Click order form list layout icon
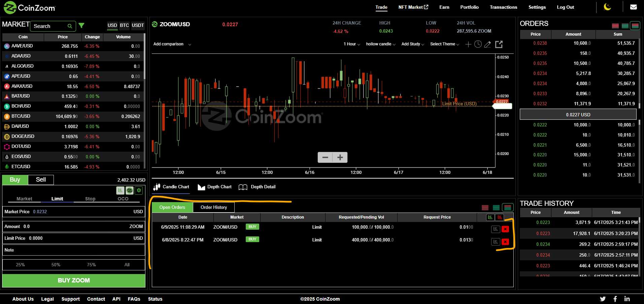 pos(120,190)
